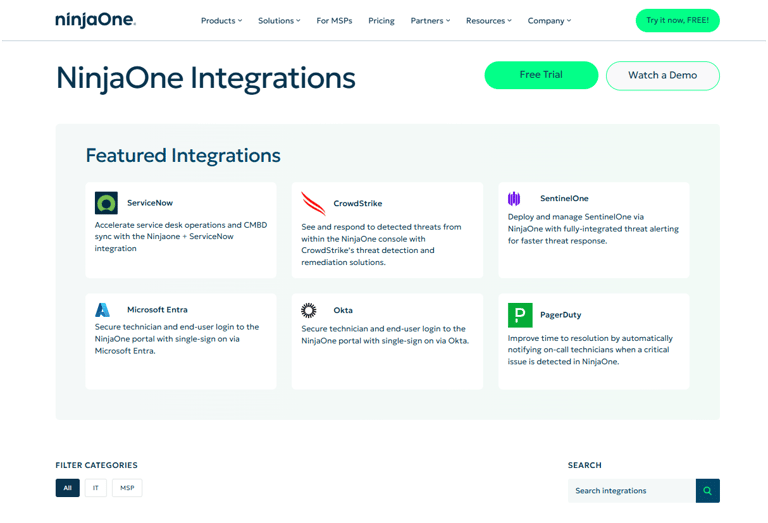Viewport: 768px width, 523px height.
Task: Expand the Company dropdown menu
Action: click(x=550, y=21)
